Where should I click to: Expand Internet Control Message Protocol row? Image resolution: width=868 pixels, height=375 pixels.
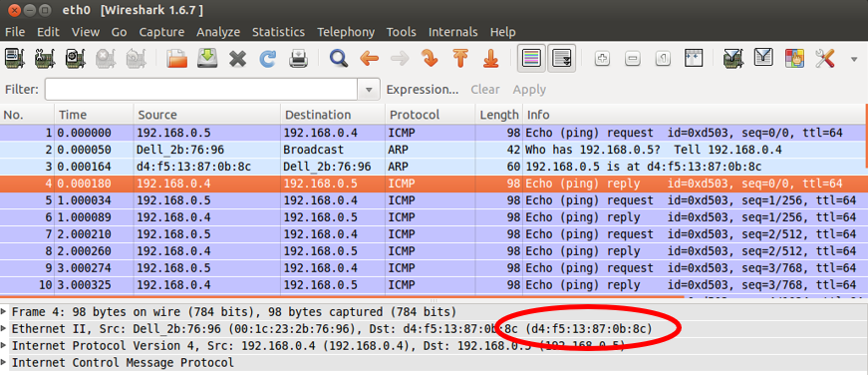pos(4,363)
